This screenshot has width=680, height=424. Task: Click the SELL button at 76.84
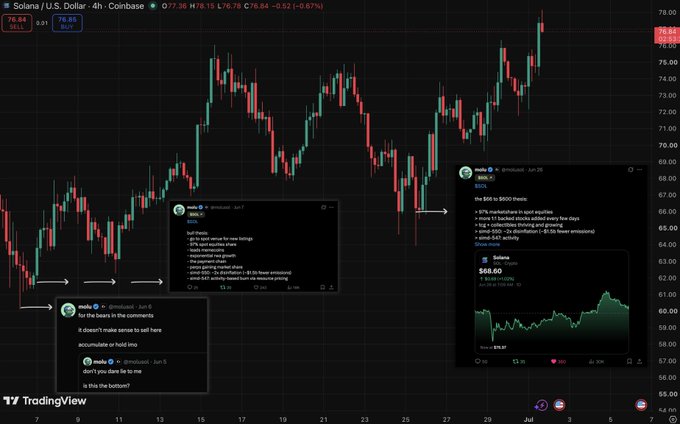point(16,23)
